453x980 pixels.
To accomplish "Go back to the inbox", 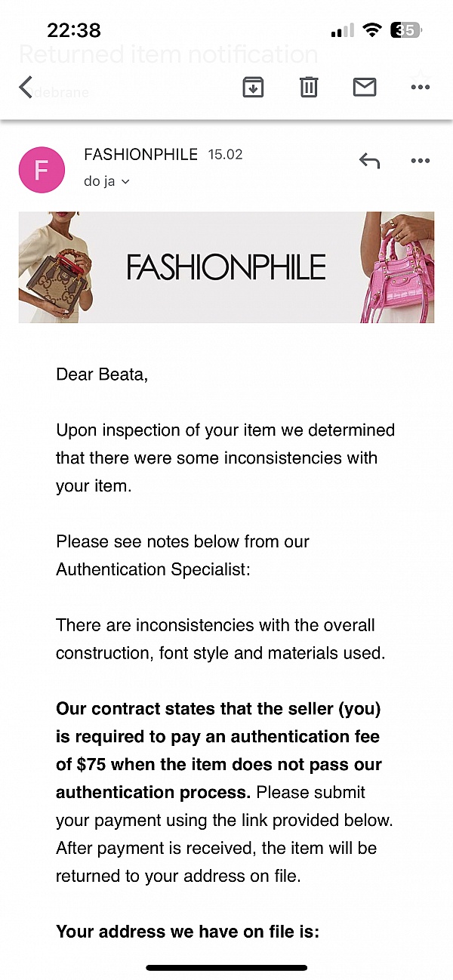I will 24,87.
